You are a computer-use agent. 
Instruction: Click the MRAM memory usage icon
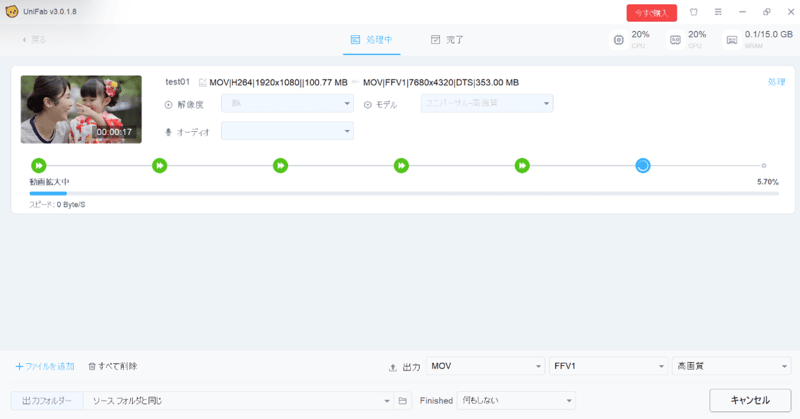pyautogui.click(x=732, y=40)
